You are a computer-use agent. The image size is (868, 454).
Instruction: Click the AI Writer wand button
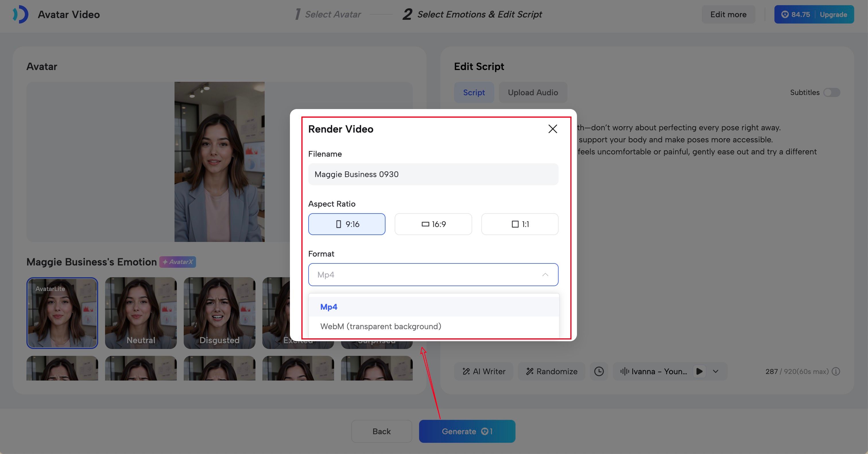coord(484,371)
